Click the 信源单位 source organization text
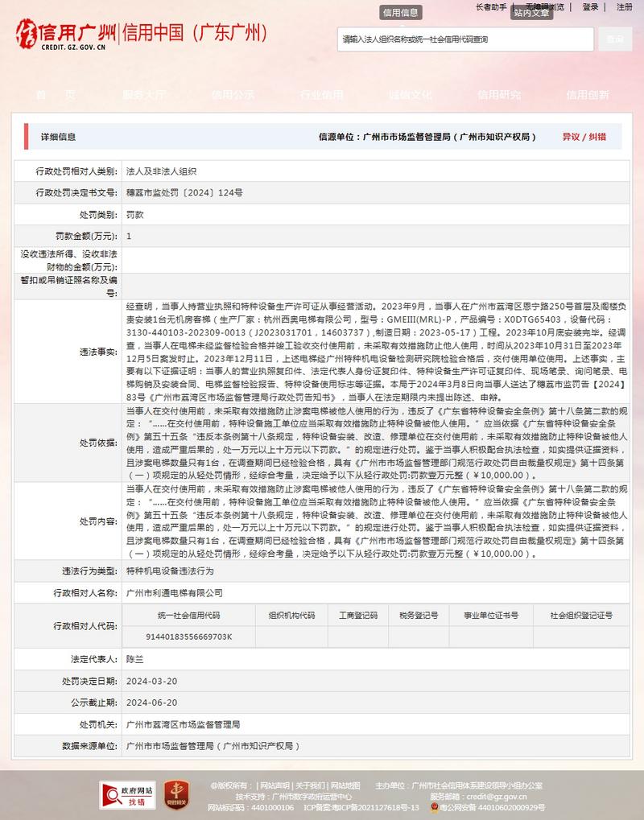Viewport: 644px width, 820px height. (427, 137)
